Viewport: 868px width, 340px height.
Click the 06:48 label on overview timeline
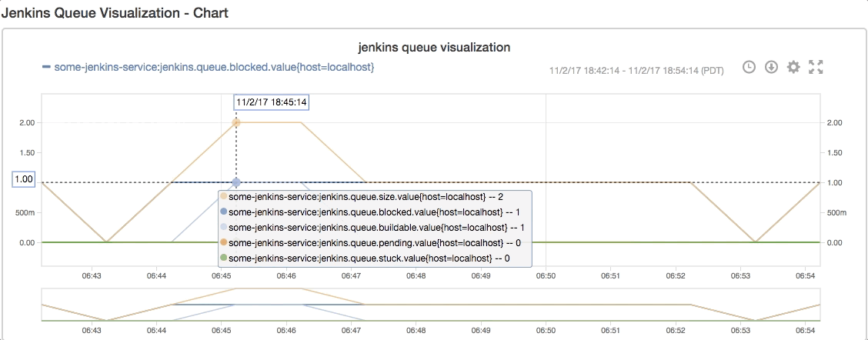[x=416, y=329]
